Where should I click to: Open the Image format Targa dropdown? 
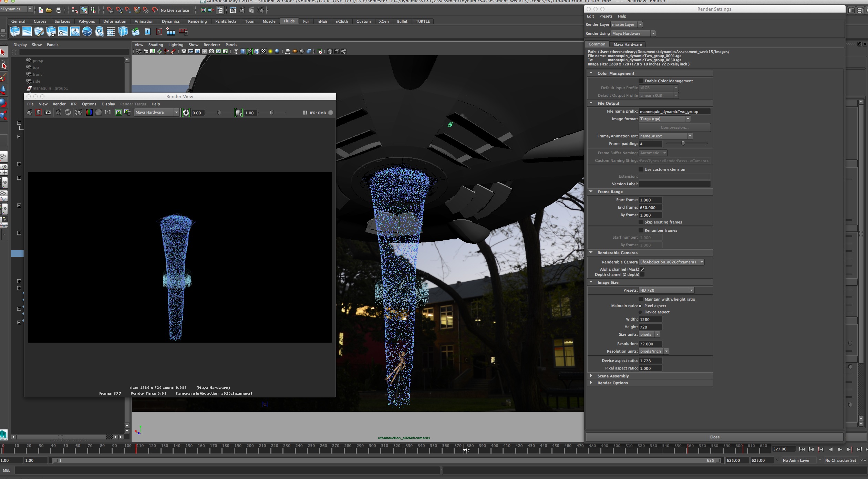coord(664,119)
